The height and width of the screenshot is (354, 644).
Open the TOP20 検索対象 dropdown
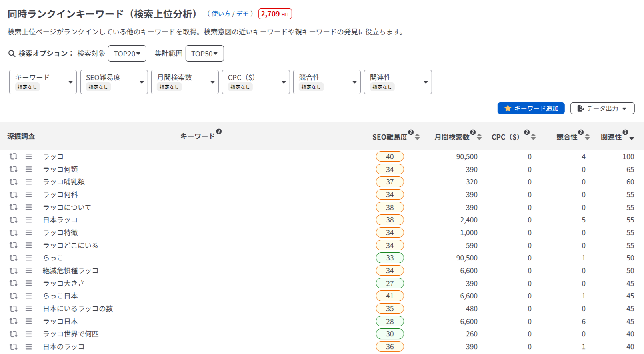click(x=127, y=54)
